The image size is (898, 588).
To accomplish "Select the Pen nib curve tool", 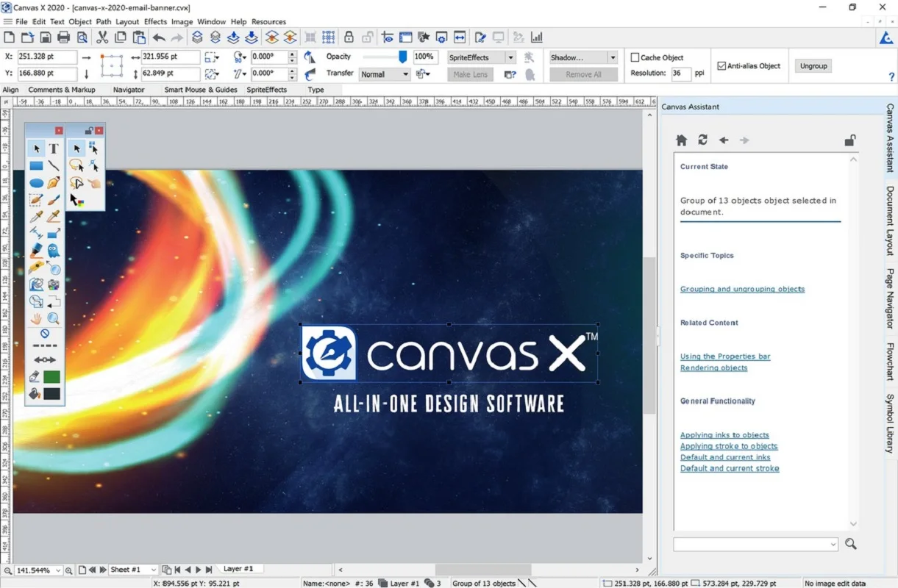I will (54, 183).
